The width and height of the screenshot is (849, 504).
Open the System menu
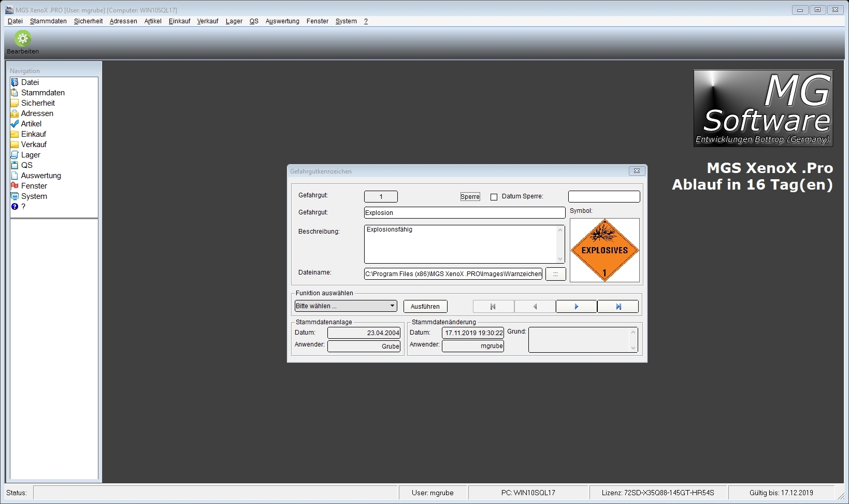[x=346, y=21]
